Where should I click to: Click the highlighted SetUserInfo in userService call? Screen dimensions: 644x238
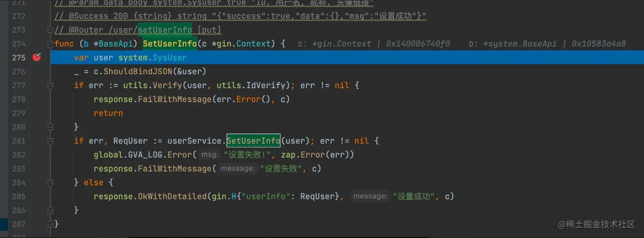pos(253,141)
